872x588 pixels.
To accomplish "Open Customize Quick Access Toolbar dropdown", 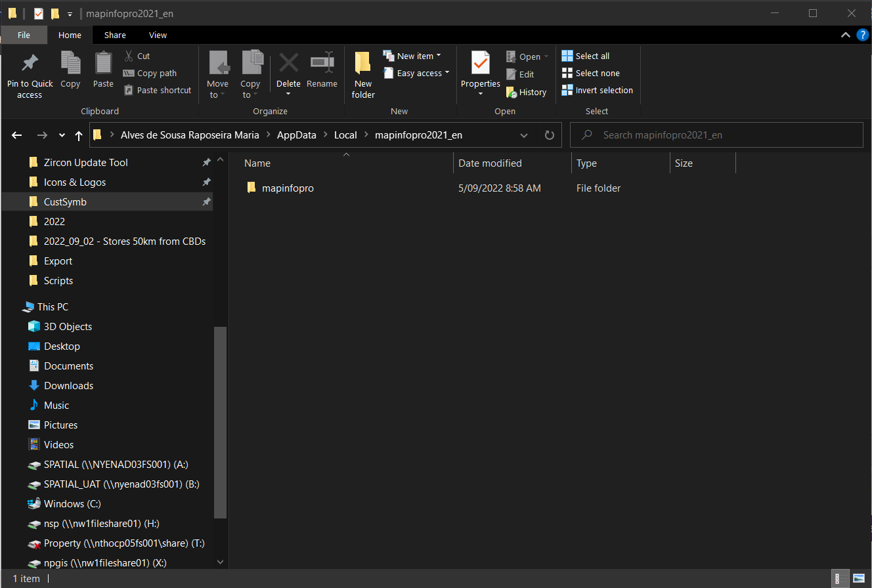I will pyautogui.click(x=70, y=14).
